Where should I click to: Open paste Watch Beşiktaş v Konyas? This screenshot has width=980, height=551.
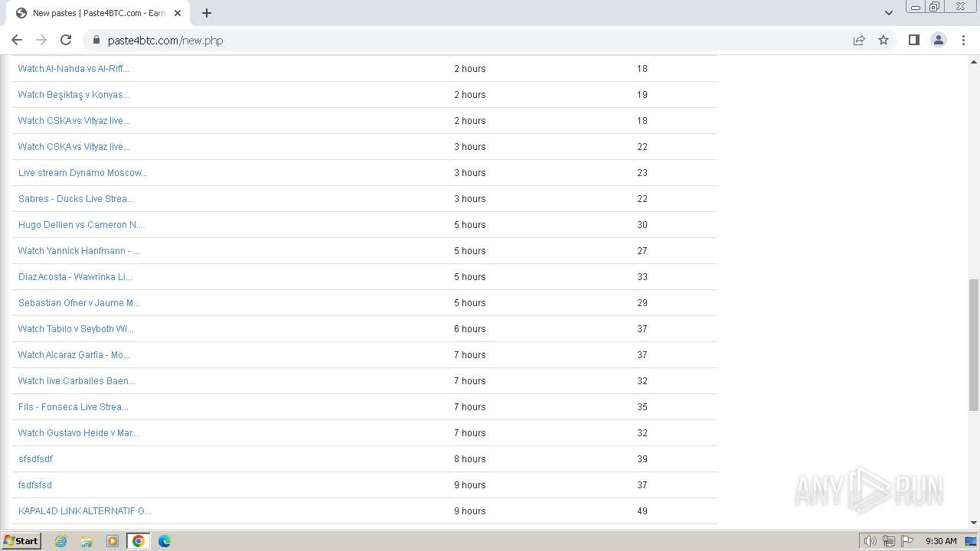pyautogui.click(x=74, y=95)
